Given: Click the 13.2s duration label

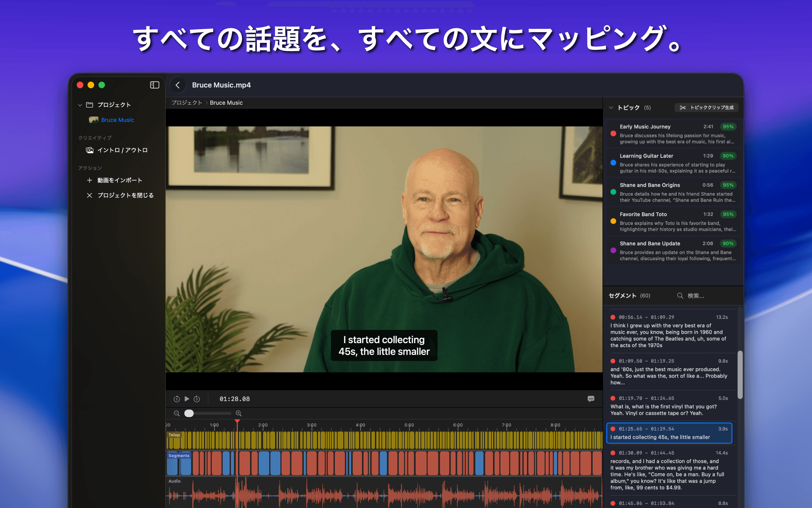Looking at the screenshot, I should [722, 317].
